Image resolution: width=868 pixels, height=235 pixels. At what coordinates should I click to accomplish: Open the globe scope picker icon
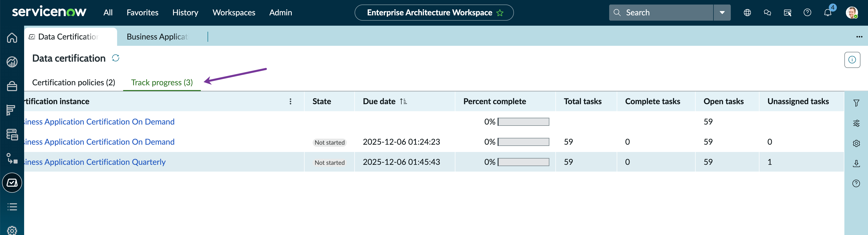coord(747,13)
